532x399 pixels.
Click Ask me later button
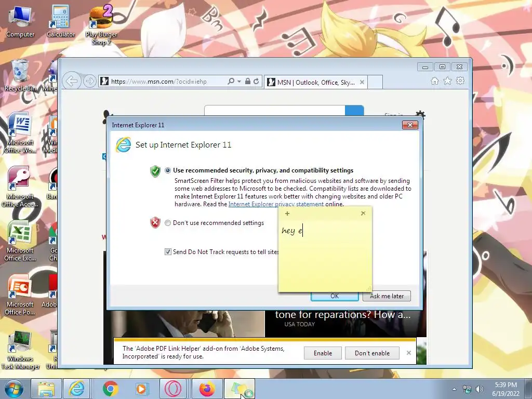coord(387,296)
